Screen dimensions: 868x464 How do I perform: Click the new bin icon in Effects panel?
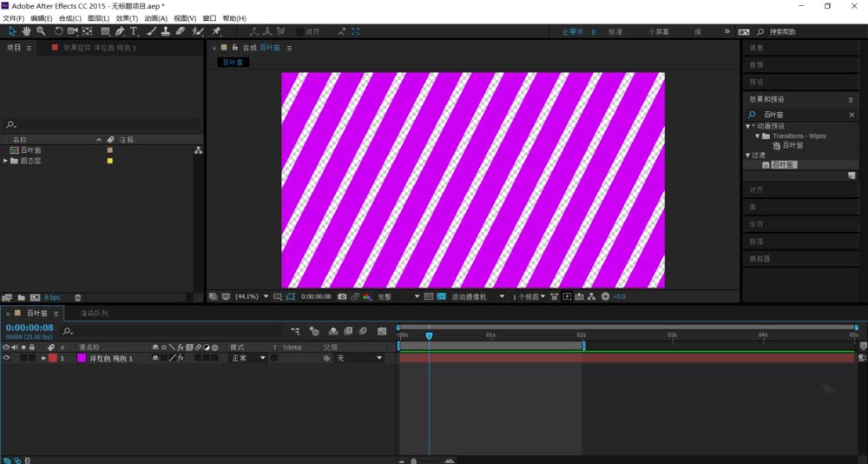(x=852, y=176)
